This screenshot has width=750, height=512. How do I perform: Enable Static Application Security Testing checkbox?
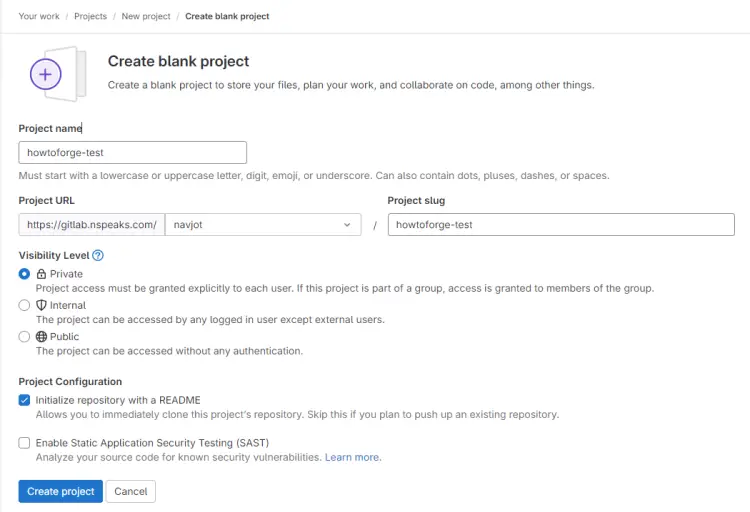[x=25, y=443]
